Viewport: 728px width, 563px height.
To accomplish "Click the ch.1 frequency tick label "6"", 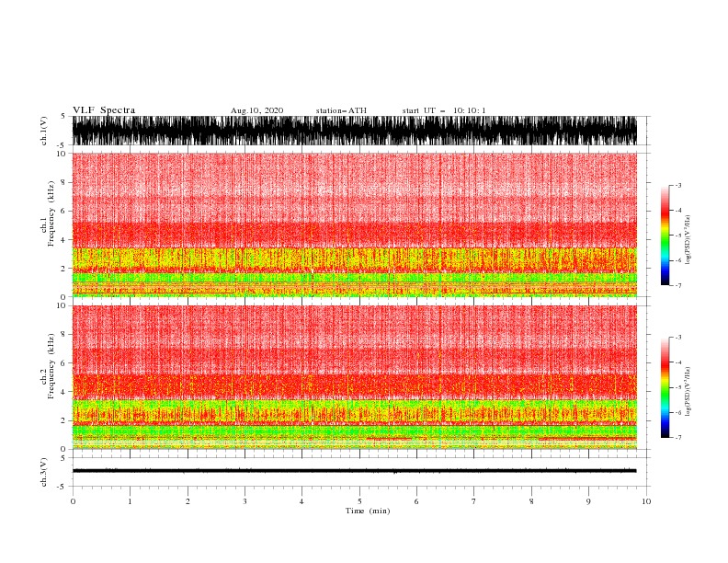I will pos(63,212).
